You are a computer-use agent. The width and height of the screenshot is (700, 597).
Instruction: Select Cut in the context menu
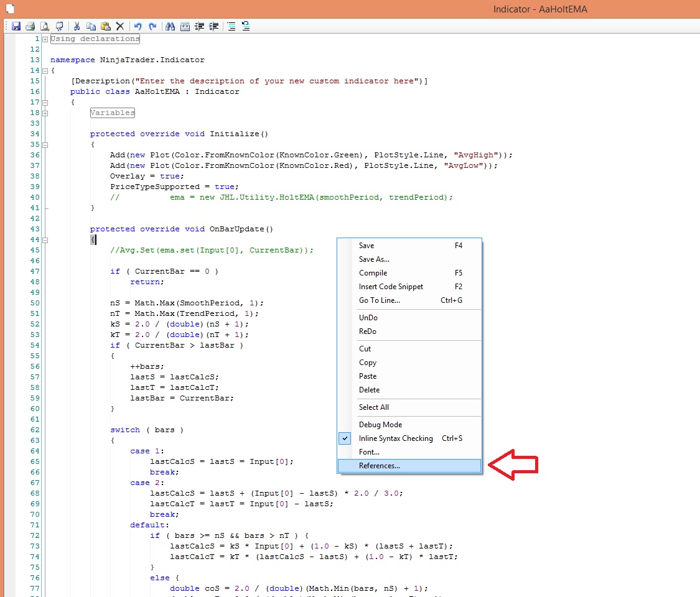pos(409,349)
